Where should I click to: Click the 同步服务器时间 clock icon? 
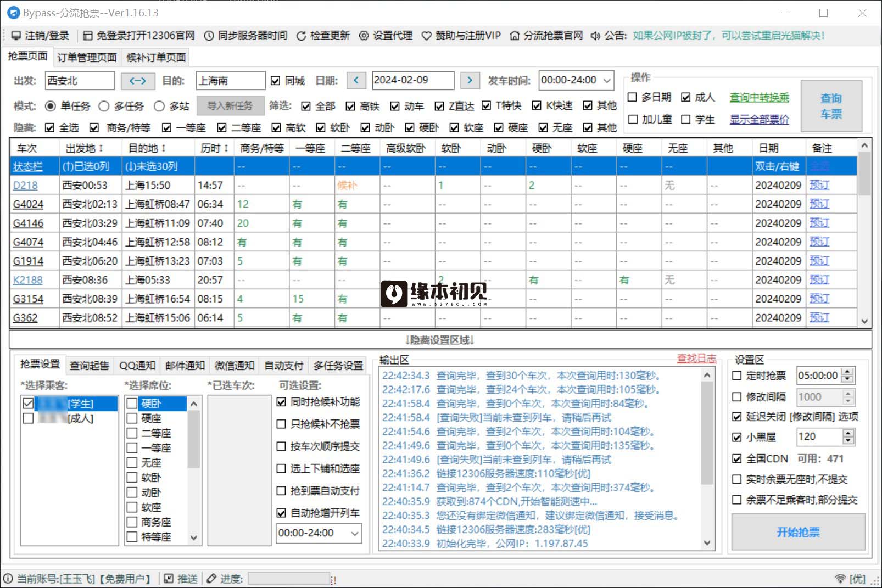209,36
